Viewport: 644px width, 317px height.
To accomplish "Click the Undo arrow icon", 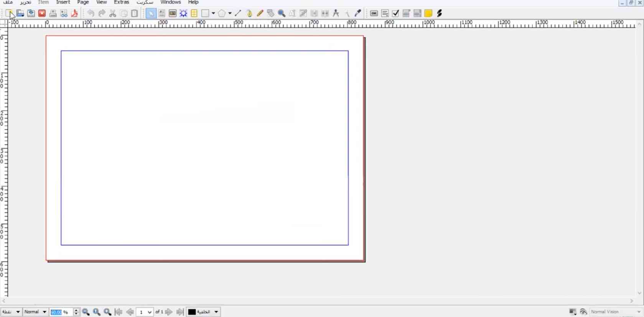I will (91, 13).
